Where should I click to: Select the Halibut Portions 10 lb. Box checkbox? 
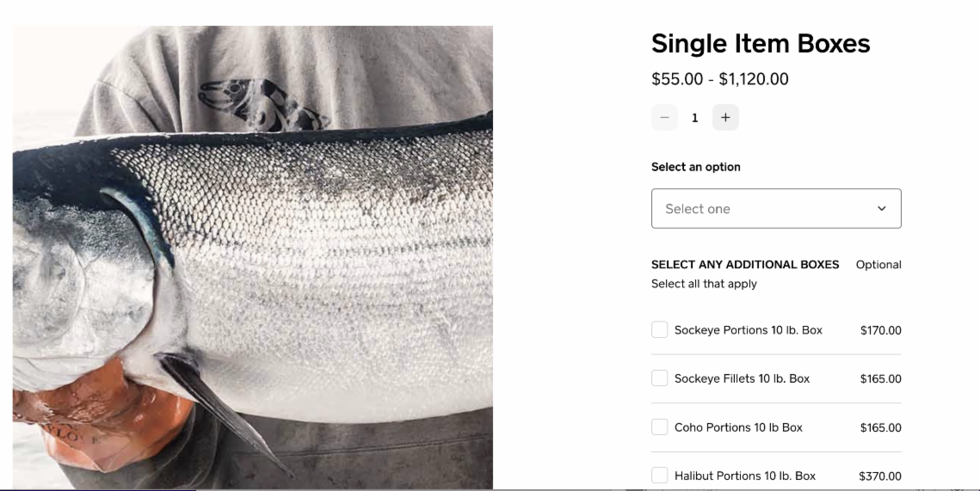click(660, 476)
